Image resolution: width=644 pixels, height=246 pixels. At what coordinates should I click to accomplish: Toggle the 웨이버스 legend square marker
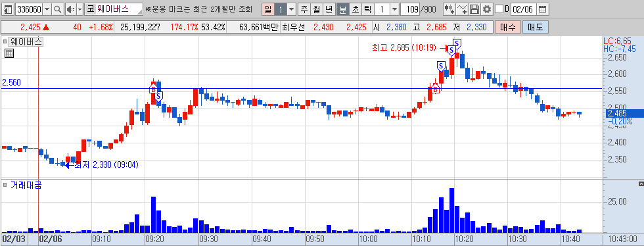pyautogui.click(x=5, y=41)
